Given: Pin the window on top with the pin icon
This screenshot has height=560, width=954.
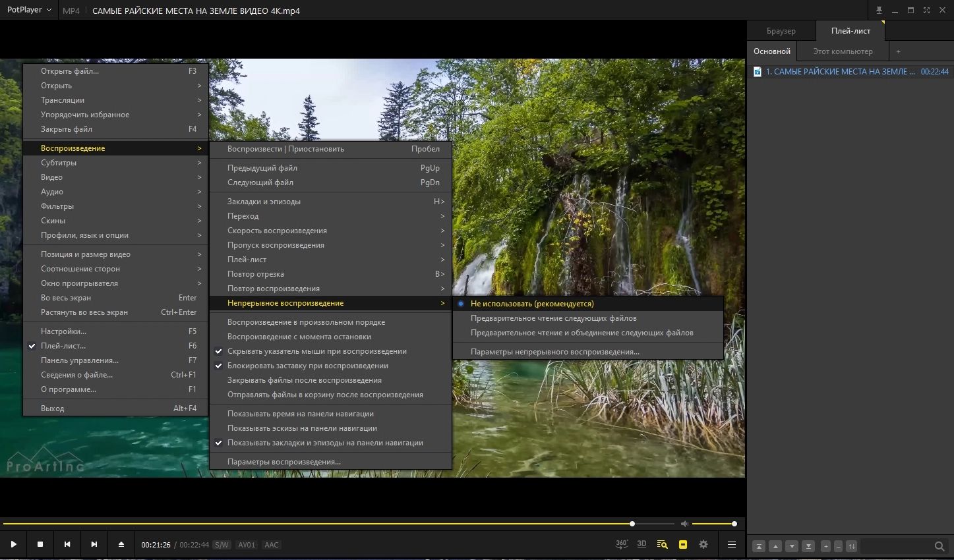Looking at the screenshot, I should point(879,11).
